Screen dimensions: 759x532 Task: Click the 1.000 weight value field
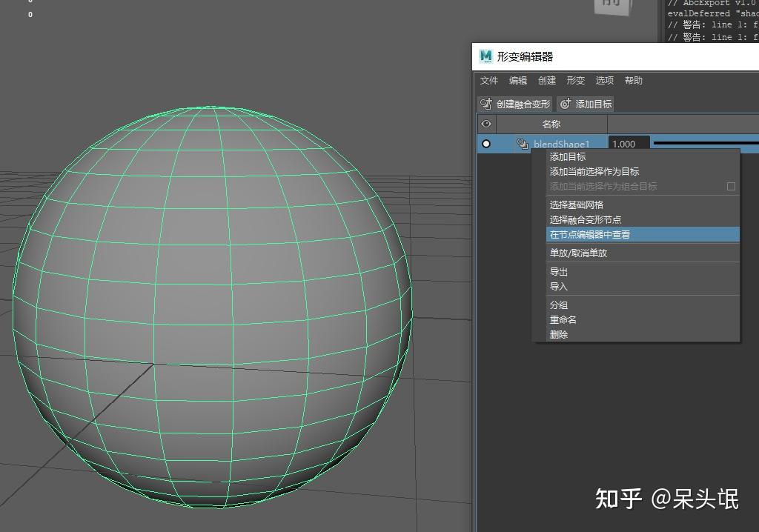pyautogui.click(x=628, y=143)
